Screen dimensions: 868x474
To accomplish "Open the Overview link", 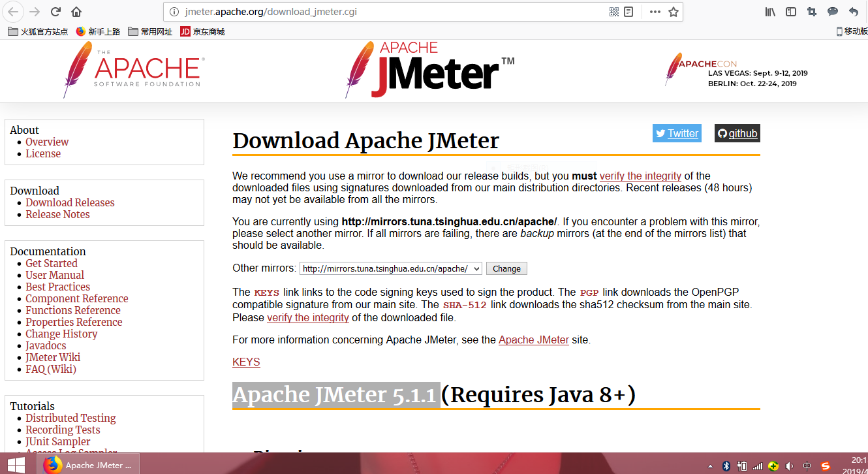I will (47, 142).
